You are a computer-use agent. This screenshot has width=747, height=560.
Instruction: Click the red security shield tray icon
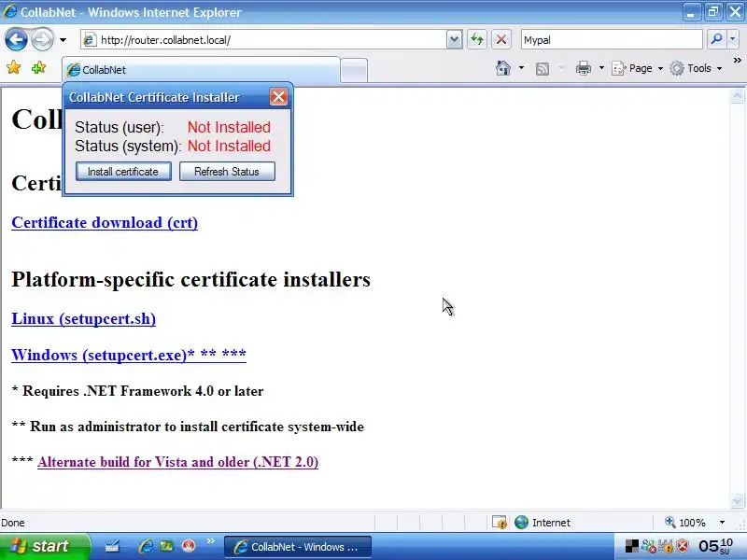click(683, 546)
